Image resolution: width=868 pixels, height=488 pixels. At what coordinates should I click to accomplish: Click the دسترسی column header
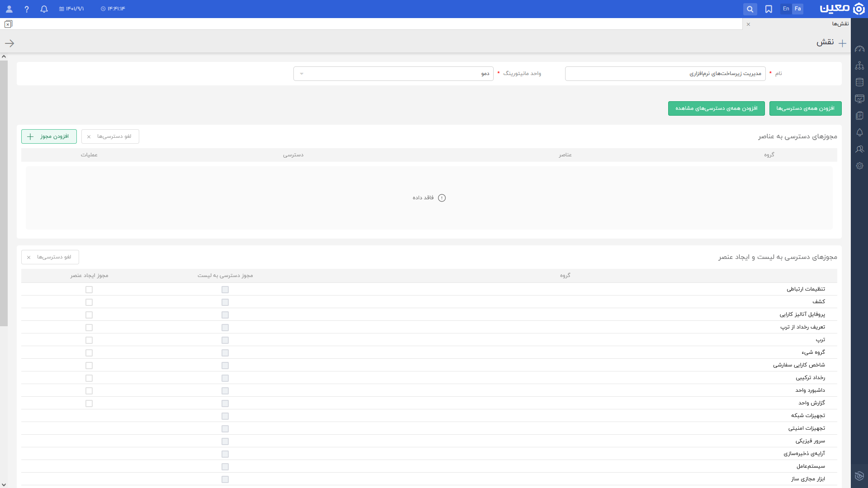tap(293, 155)
